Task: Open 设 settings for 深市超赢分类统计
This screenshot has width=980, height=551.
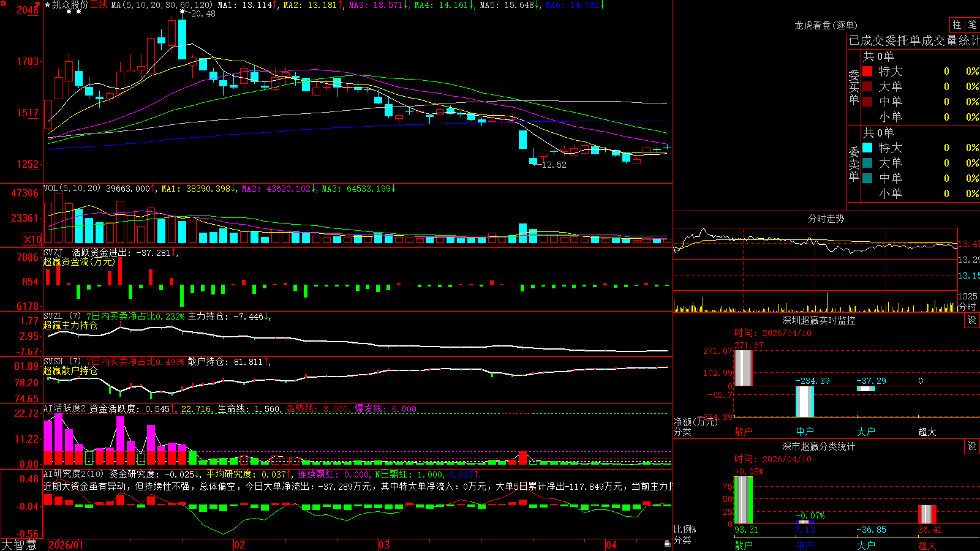Action: (972, 446)
